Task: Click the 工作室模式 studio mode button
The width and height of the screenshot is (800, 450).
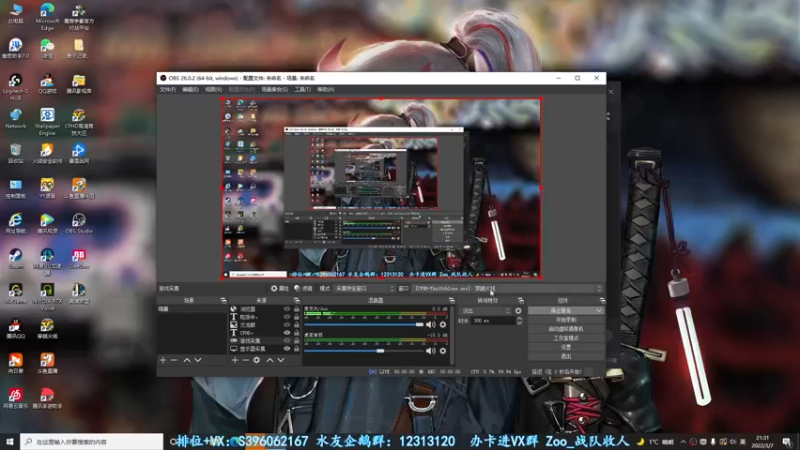Action: [x=566, y=338]
